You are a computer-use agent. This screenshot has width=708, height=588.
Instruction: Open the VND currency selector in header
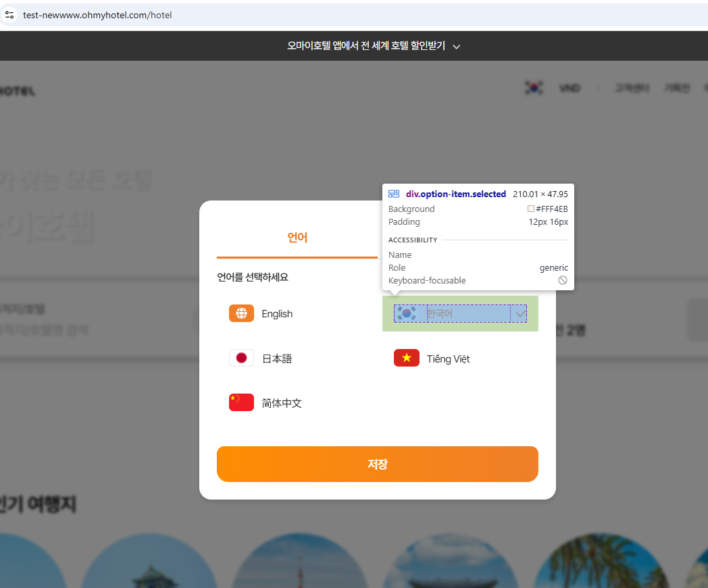tap(570, 88)
